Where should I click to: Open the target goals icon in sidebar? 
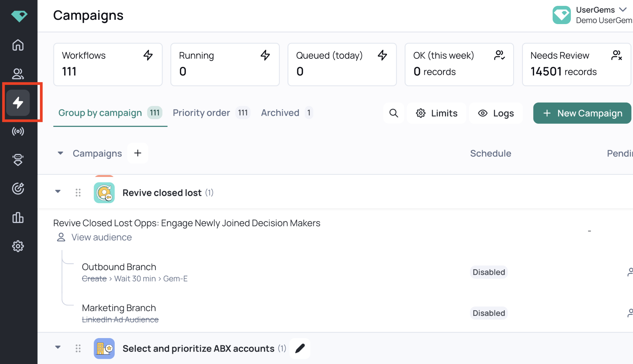[x=18, y=188]
